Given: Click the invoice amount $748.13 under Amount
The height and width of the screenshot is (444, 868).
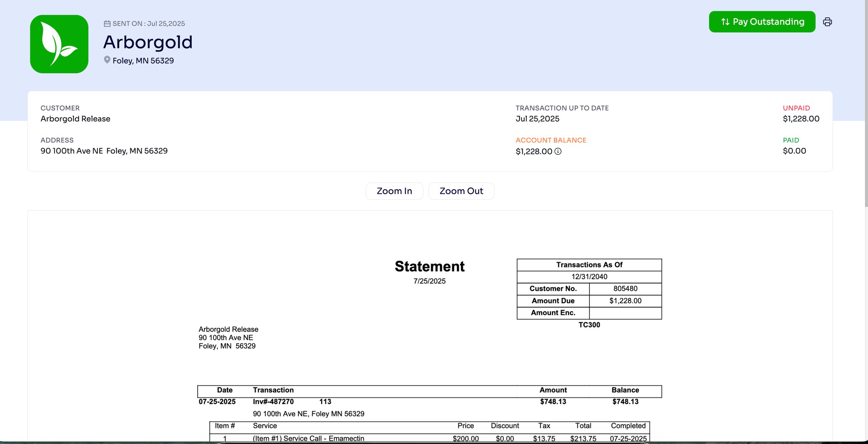Looking at the screenshot, I should [x=553, y=402].
